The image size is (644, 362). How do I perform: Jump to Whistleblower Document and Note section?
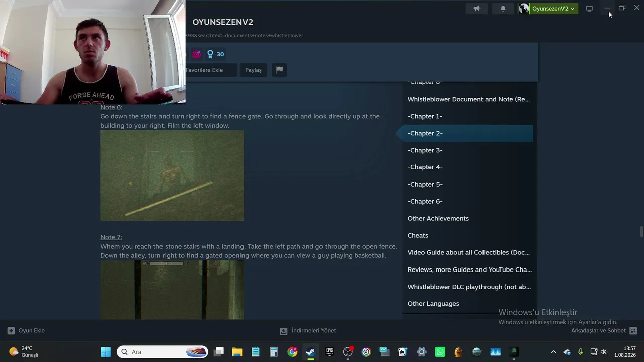(x=468, y=99)
